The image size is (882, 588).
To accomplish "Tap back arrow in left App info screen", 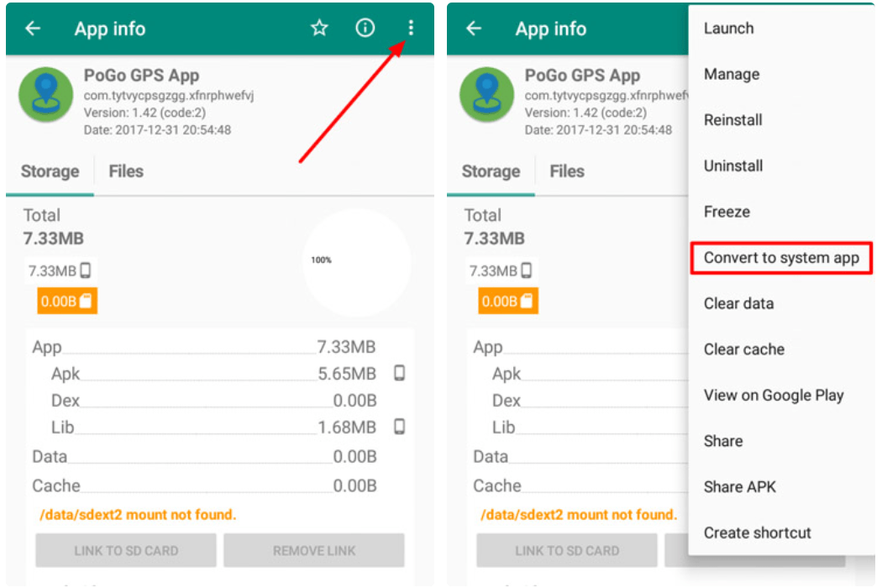I will [33, 28].
